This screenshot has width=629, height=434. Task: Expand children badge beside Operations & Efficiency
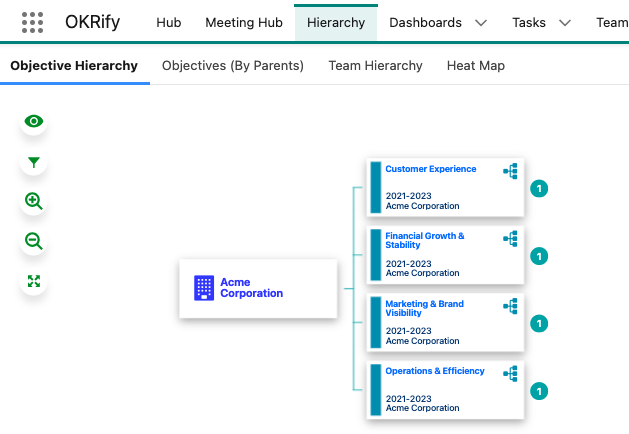click(539, 391)
